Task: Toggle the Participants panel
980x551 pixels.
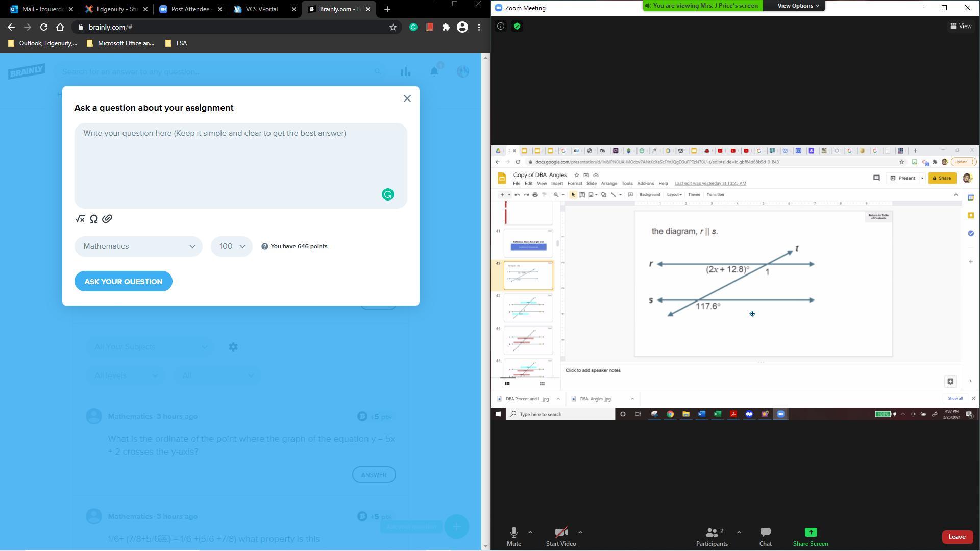Action: [x=712, y=536]
